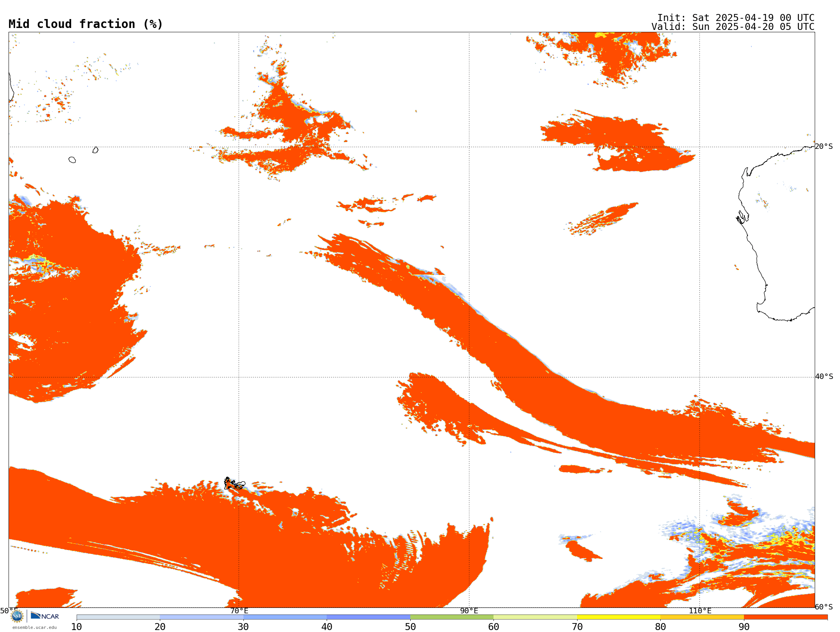The height and width of the screenshot is (632, 840).
Task: Select the 'Init: Sat 2025-04-19 00 UTC' text
Action: pyautogui.click(x=736, y=18)
